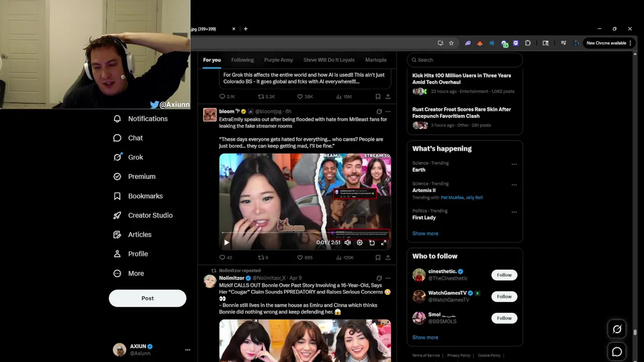Share bloom's ExtraEmily post

click(x=388, y=257)
